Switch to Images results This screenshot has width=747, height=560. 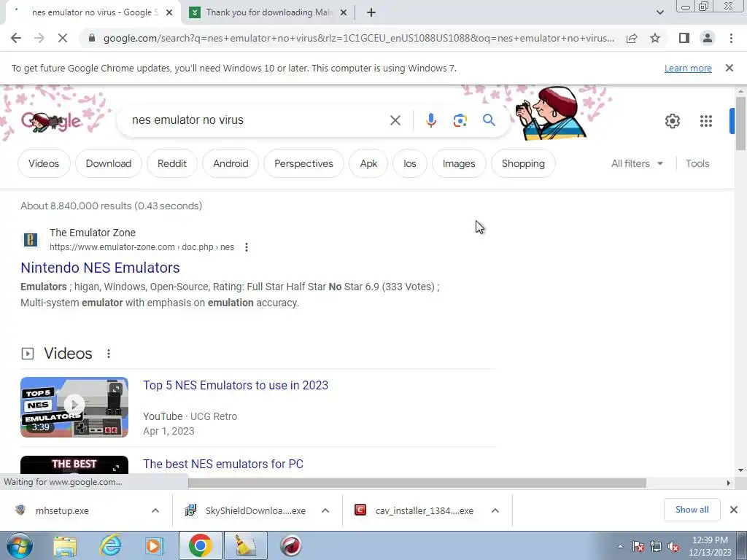point(459,163)
